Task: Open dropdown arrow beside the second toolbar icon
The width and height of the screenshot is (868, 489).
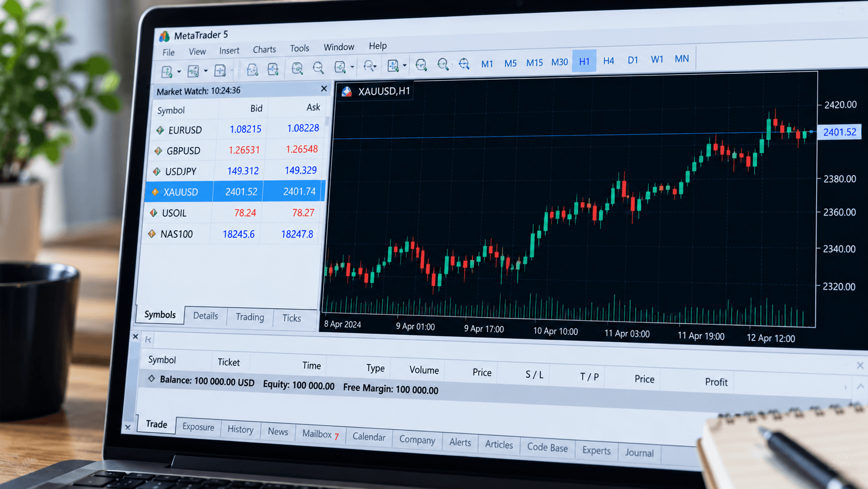Action: pyautogui.click(x=206, y=71)
